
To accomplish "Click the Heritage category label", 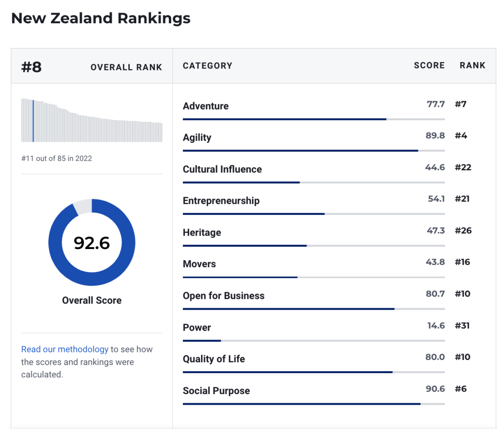I will tap(202, 233).
